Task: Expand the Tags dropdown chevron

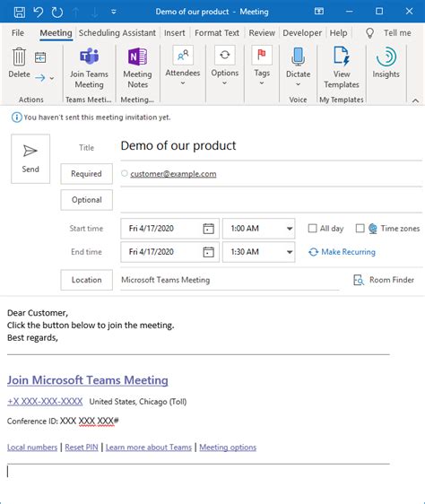Action: tap(262, 83)
